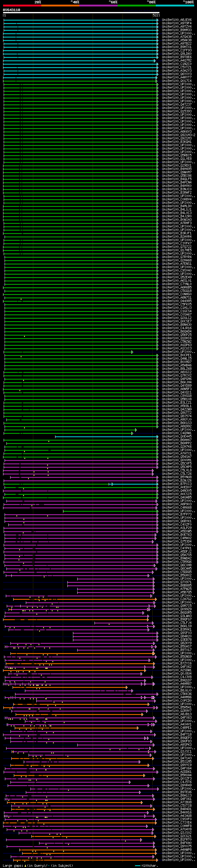Select the UniRef100_C7IYE4 row label
Screen dimensions: 197x868
coord(177,822)
